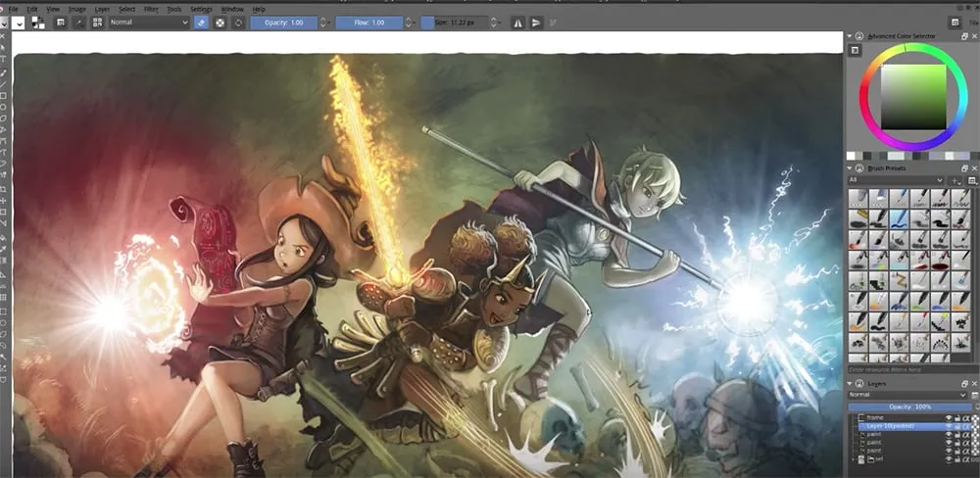The height and width of the screenshot is (478, 980).
Task: Click the reload original preset icon
Action: click(238, 23)
